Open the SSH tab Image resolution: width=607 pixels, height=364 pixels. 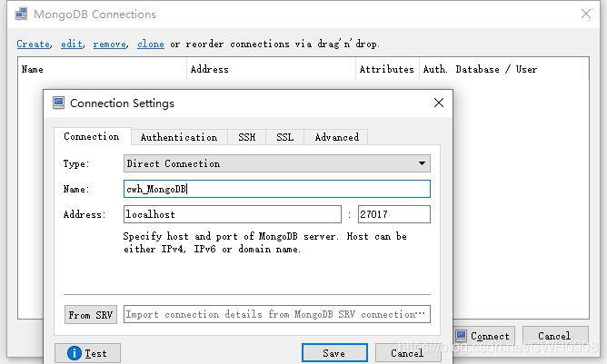point(246,137)
